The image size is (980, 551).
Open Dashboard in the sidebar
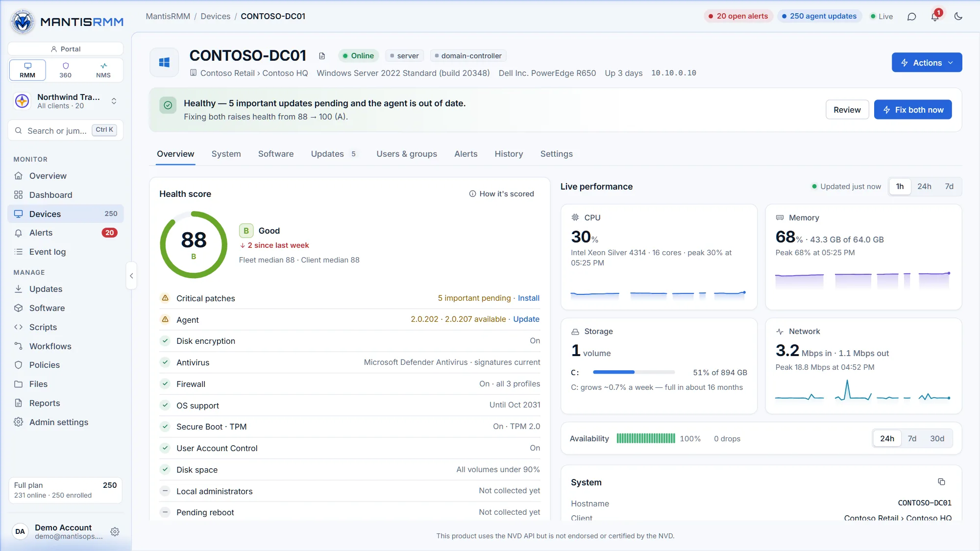(66, 195)
